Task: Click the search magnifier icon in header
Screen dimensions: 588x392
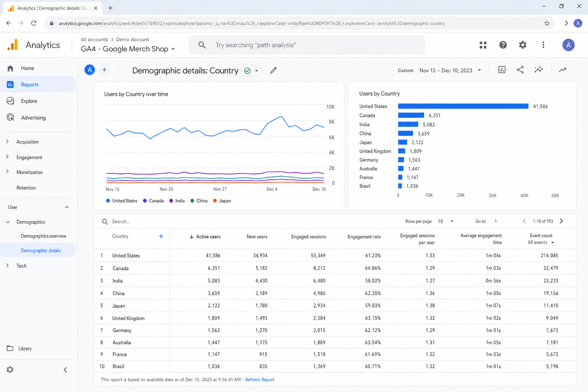Action: [202, 45]
